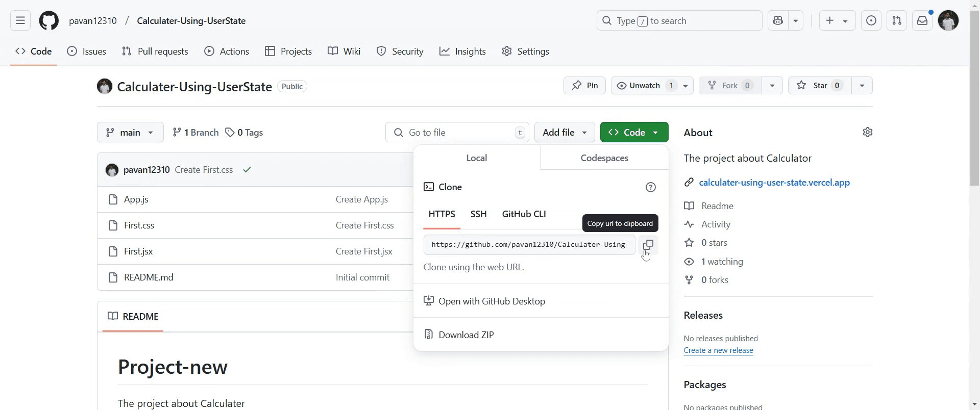The height and width of the screenshot is (410, 980).
Task: Switch to the Pull requests tab
Action: [x=155, y=52]
